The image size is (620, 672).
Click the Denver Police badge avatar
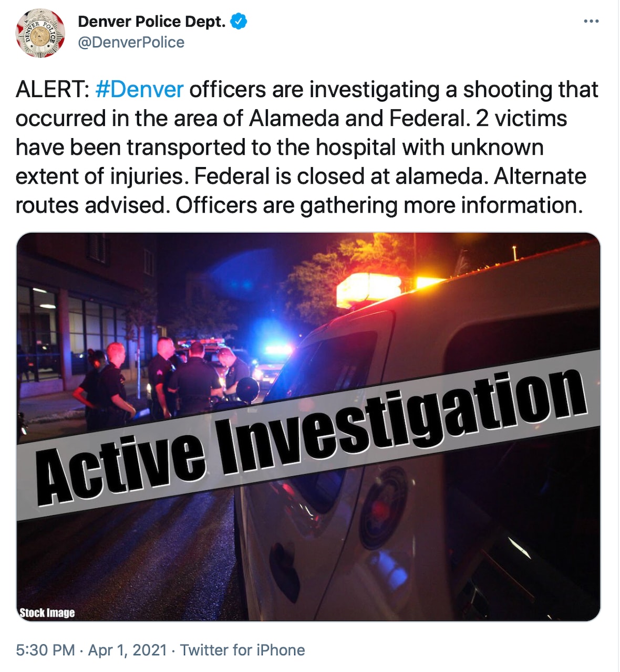(40, 33)
